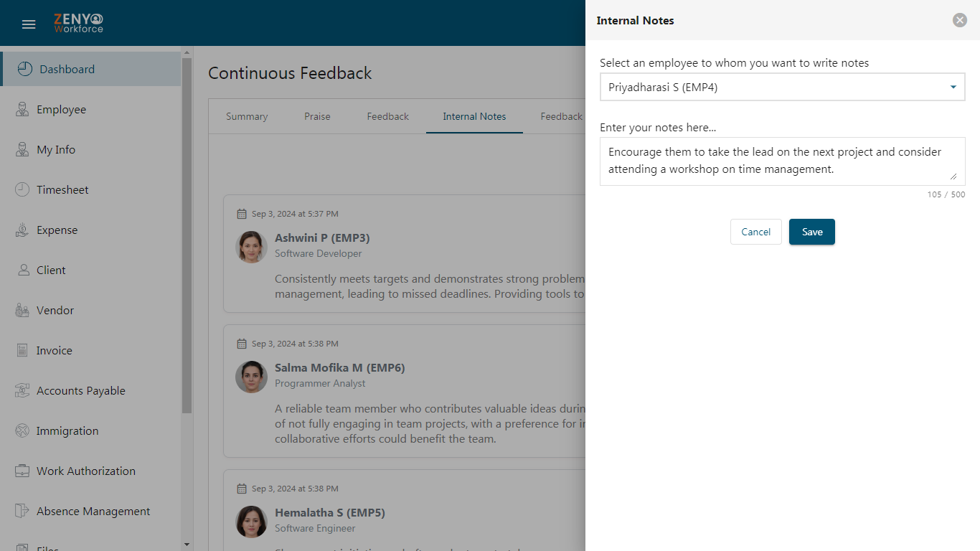980x551 pixels.
Task: Open Expense in the sidebar
Action: (91, 230)
